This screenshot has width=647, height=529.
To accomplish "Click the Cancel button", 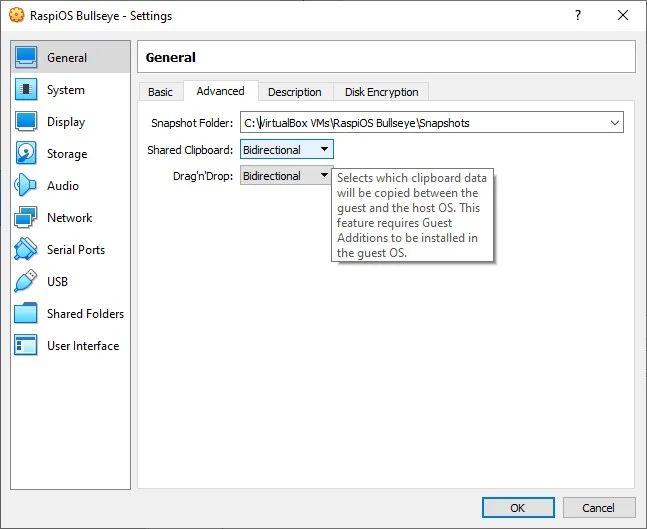I will pyautogui.click(x=599, y=507).
